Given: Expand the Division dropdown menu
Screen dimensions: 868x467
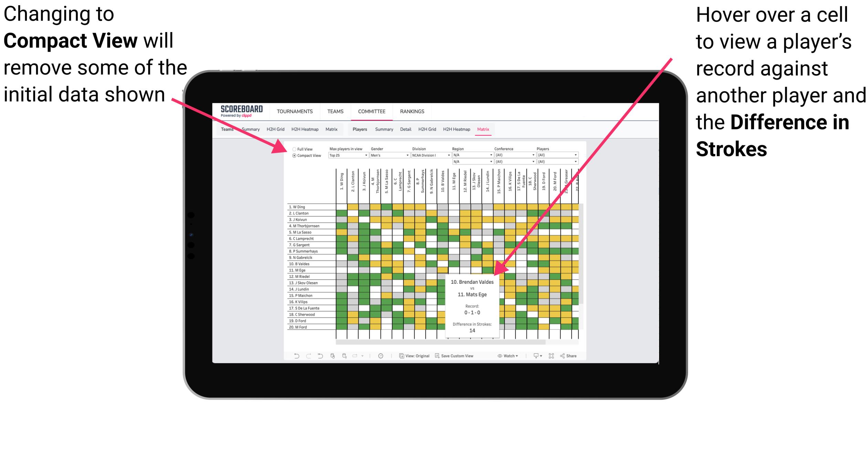Looking at the screenshot, I should point(451,156).
